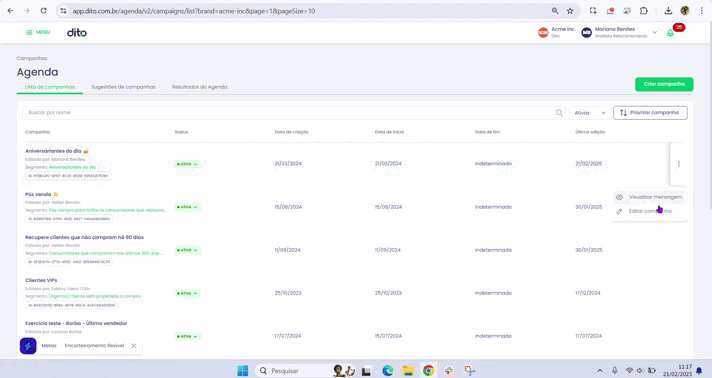Screen dimensions: 712x378
Task: Click the Recupere clientes que não compram campaign name
Action: (x=84, y=237)
